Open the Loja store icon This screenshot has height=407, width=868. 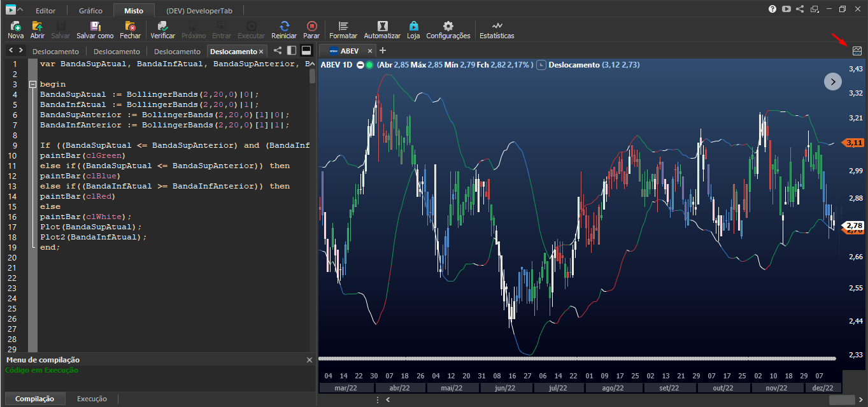coord(413,27)
